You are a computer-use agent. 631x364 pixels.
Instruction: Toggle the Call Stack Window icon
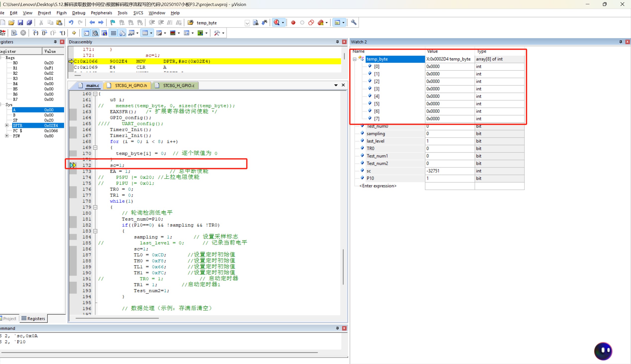coord(122,33)
